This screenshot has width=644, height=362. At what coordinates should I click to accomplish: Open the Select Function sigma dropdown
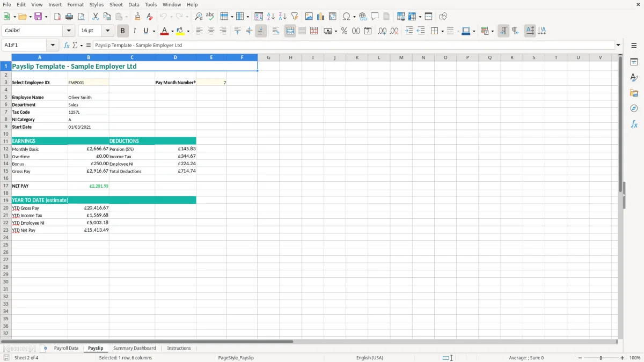(x=81, y=45)
